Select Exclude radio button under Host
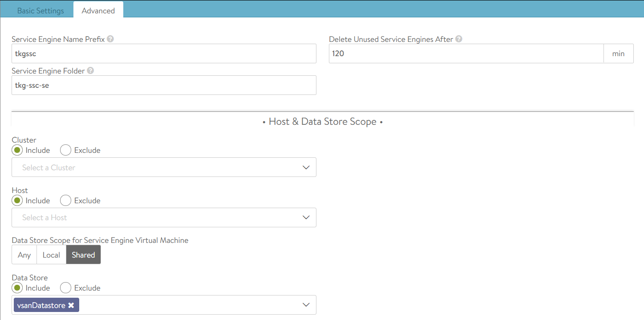The image size is (644, 320). [65, 201]
